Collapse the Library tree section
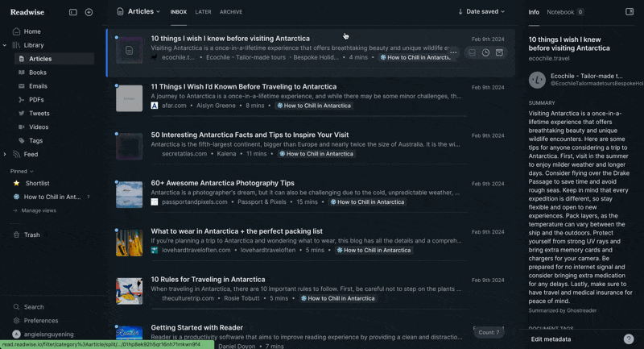The width and height of the screenshot is (644, 349). pyautogui.click(x=5, y=45)
